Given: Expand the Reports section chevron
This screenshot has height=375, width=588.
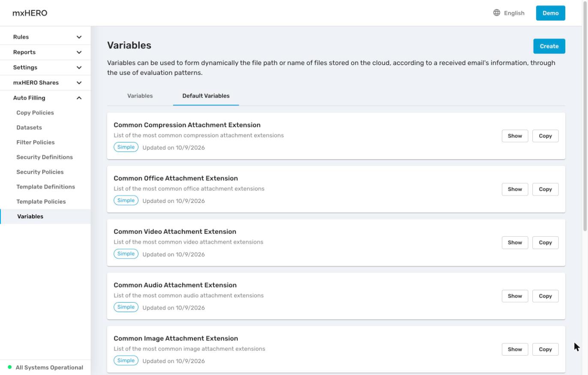Looking at the screenshot, I should coord(79,52).
